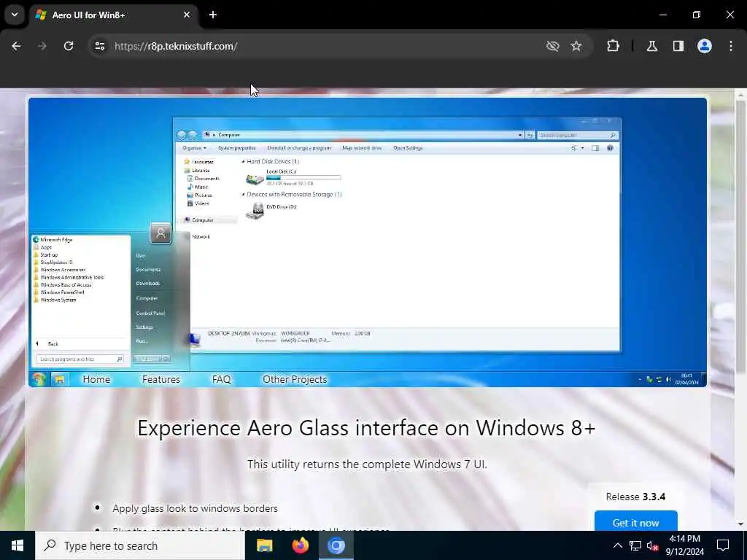Open the Extensions puzzle icon
This screenshot has height=560, width=747.
click(613, 46)
